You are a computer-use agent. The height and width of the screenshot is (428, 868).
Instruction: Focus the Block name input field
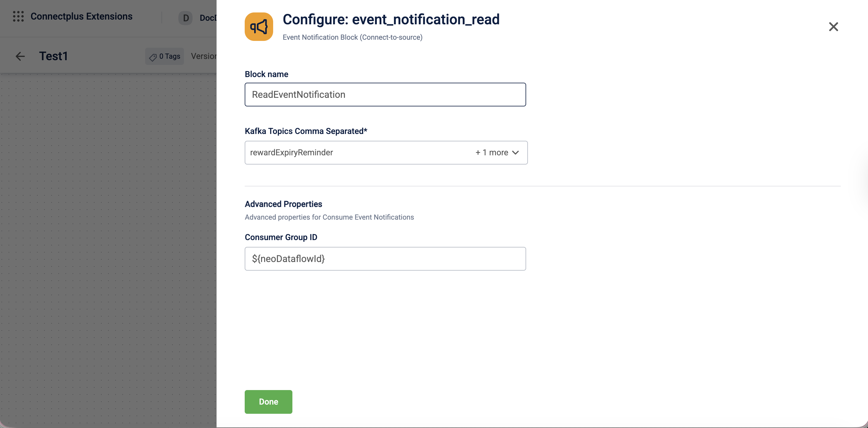pyautogui.click(x=385, y=95)
